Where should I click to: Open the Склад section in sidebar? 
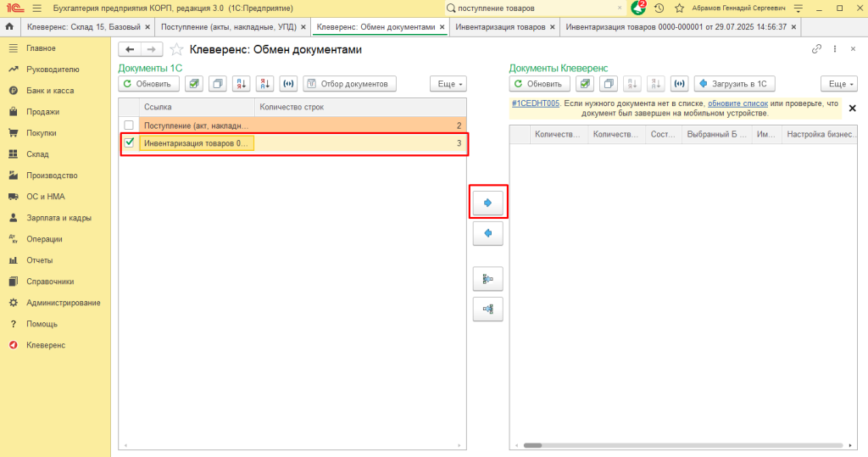click(x=37, y=154)
